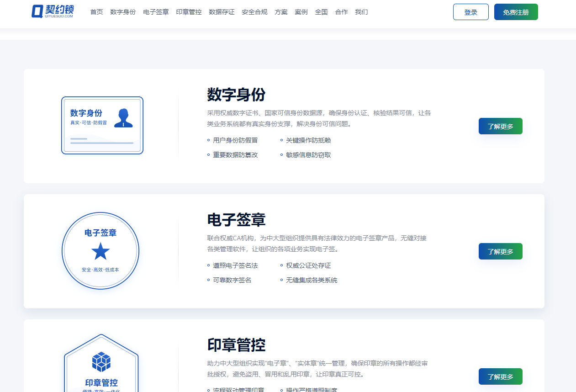Click the blue star in seal
Screen dimensions: 576x392
pos(100,251)
